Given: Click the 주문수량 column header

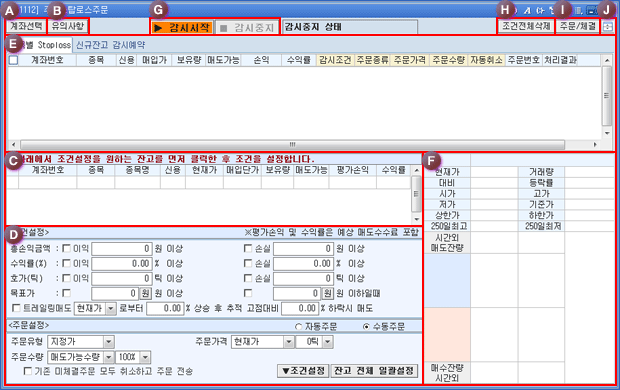Looking at the screenshot, I should point(448,60).
